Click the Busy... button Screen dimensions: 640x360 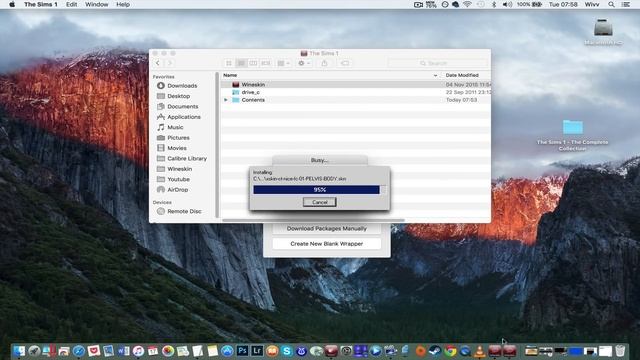pos(320,160)
